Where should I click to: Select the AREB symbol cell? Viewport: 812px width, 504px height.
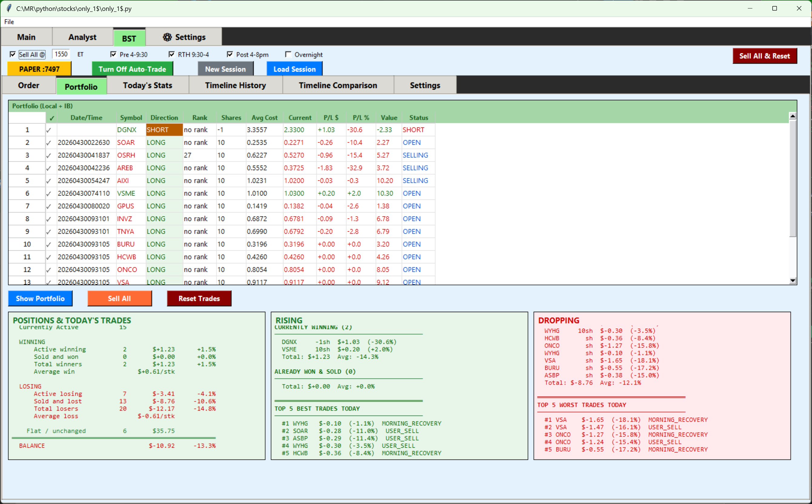[131, 168]
